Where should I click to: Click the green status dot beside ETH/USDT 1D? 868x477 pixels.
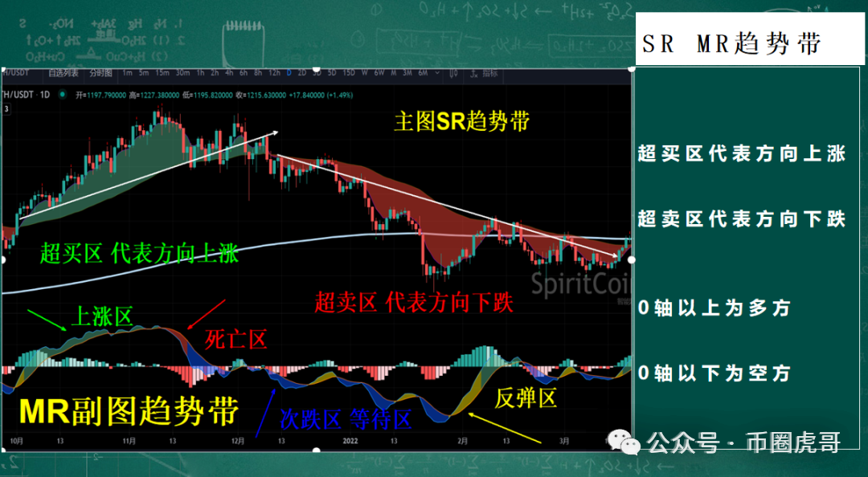(62, 95)
